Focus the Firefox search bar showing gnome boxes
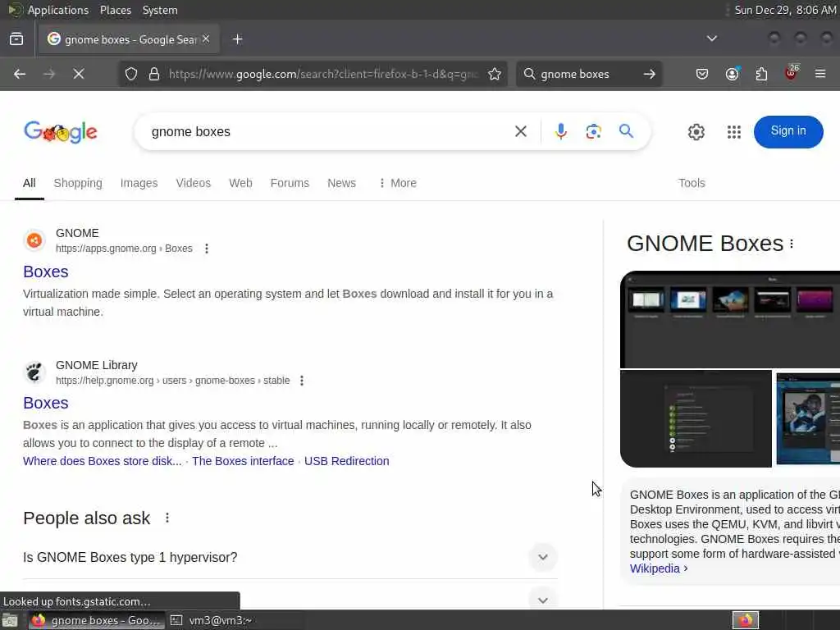Viewport: 840px width, 630px height. pos(588,74)
